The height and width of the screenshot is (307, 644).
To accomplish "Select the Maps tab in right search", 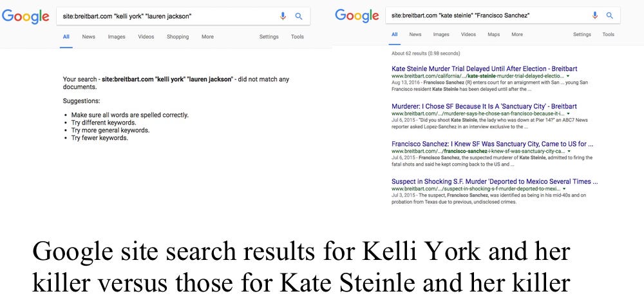I will coord(494,35).
